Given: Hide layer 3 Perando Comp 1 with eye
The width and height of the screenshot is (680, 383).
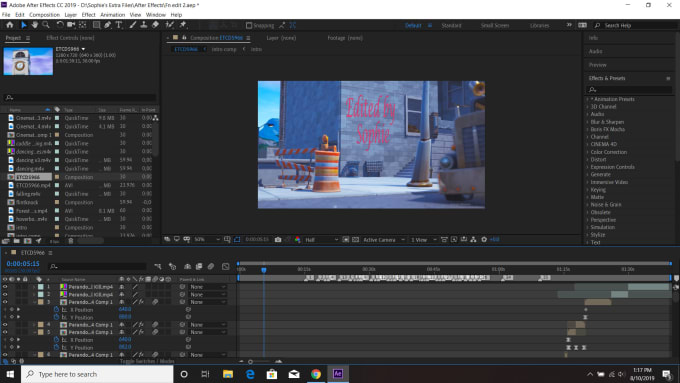Looking at the screenshot, I should click(x=5, y=302).
